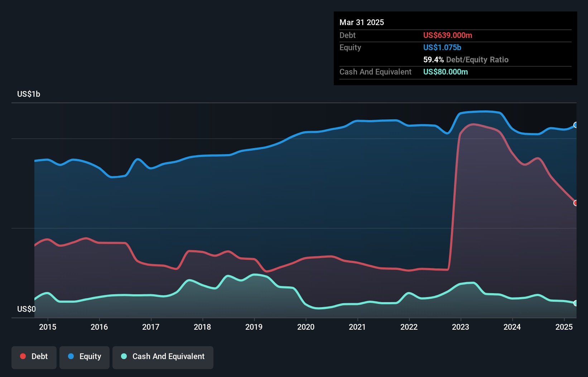The image size is (588, 377).
Task: Click the 2016 x-axis label
Action: coord(99,327)
